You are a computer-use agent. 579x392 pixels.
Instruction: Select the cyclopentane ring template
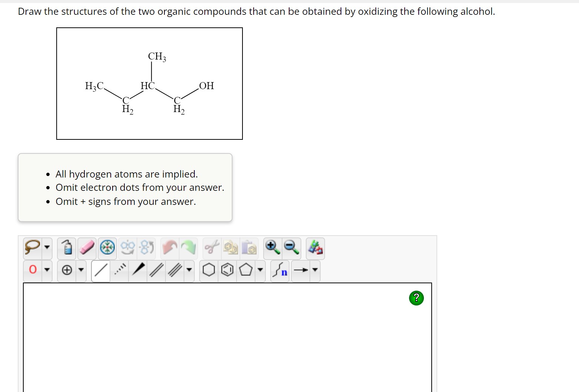point(246,270)
